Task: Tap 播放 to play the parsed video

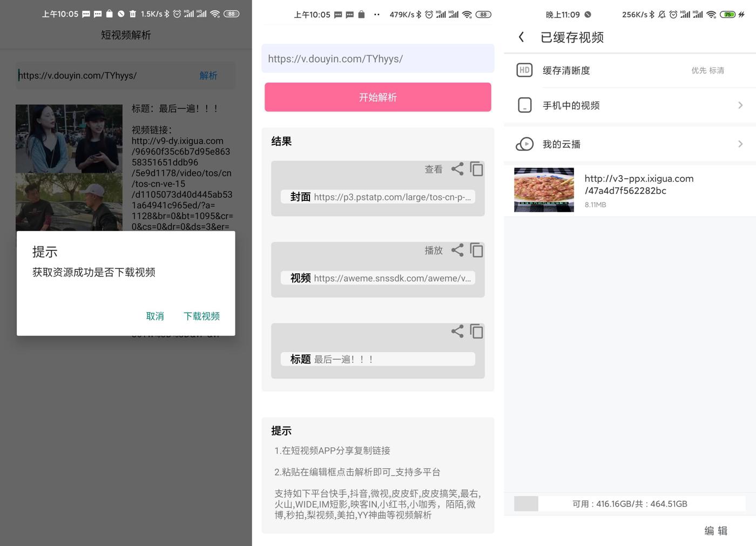Action: [433, 251]
